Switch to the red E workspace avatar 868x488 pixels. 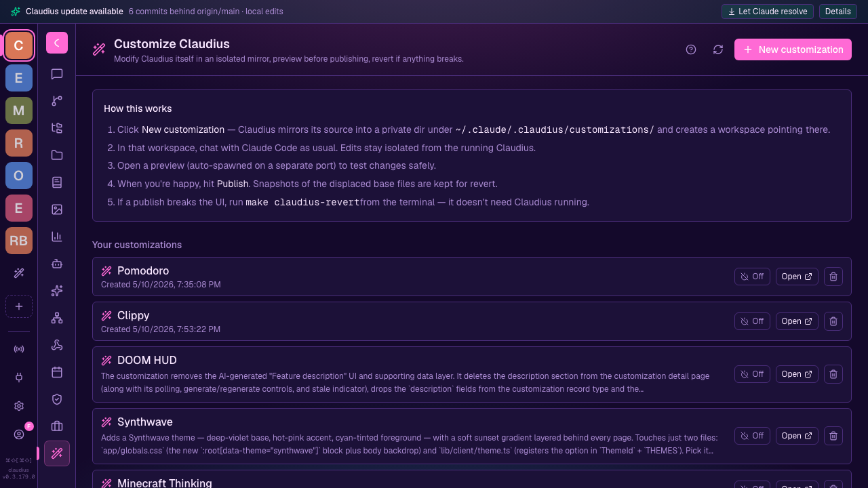[19, 208]
